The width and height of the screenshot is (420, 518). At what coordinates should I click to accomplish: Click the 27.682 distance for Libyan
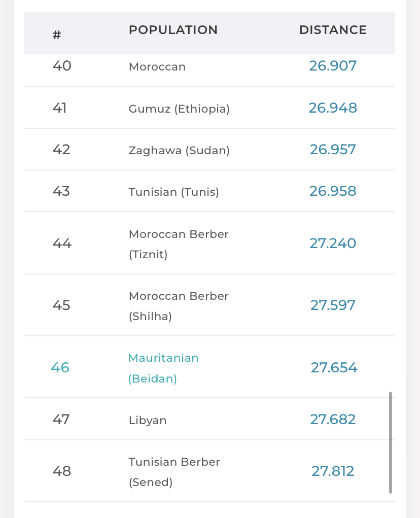pos(333,419)
